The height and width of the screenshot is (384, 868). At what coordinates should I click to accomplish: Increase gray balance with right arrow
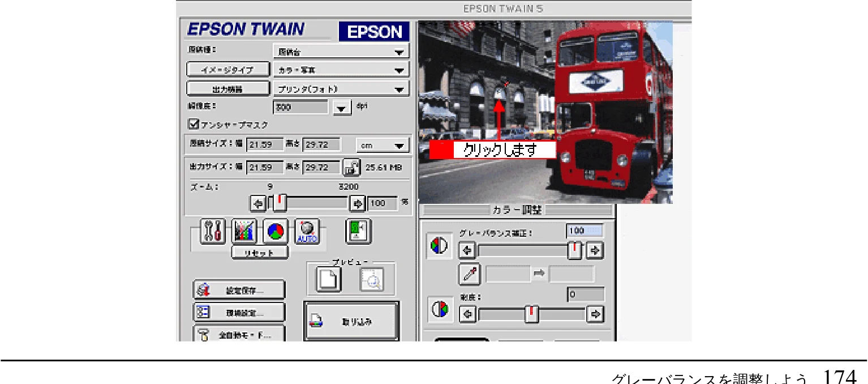[595, 250]
